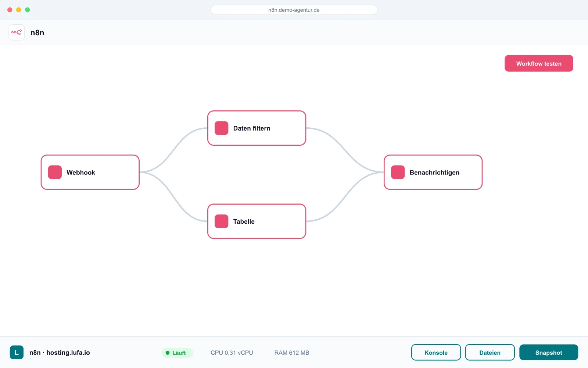
Task: Click the n8n · hosting.lufa.io label
Action: tap(60, 353)
